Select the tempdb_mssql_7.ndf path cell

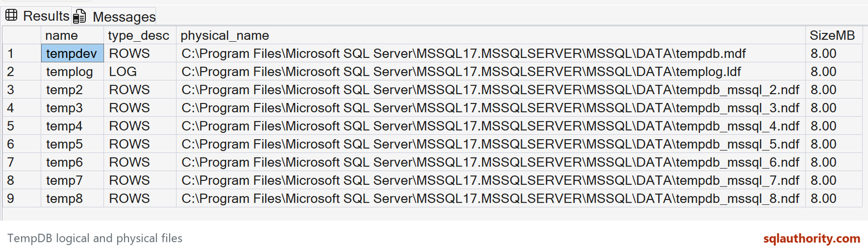(x=490, y=180)
